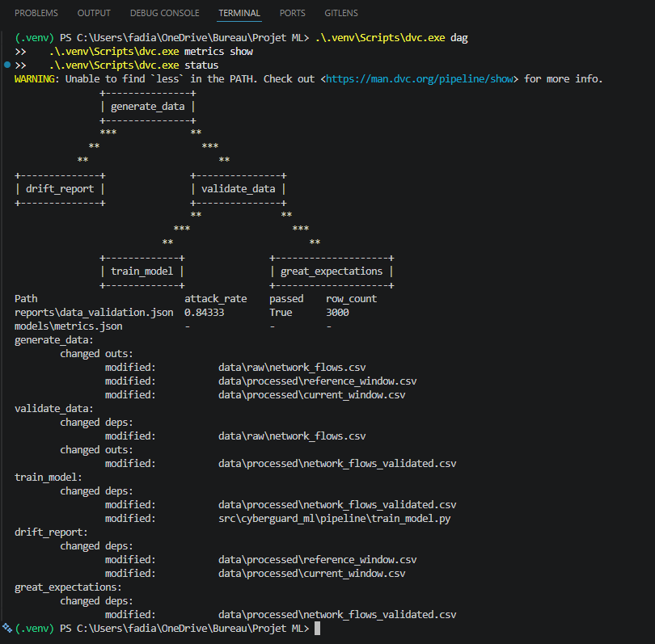Click the Path column header
This screenshot has height=644, width=655.
click(26, 299)
